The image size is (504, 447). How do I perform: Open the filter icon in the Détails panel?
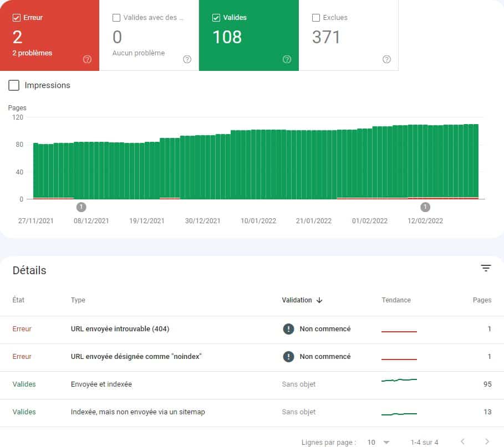pyautogui.click(x=486, y=268)
